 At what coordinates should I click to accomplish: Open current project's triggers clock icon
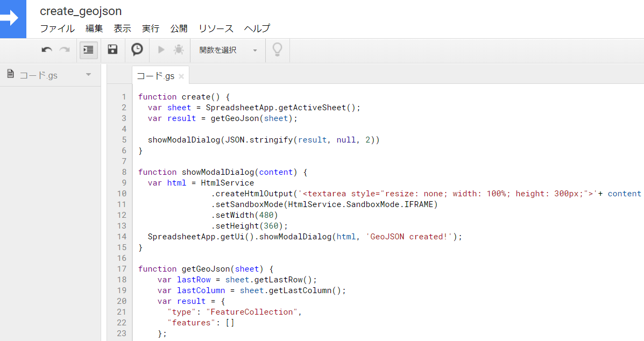click(x=137, y=49)
